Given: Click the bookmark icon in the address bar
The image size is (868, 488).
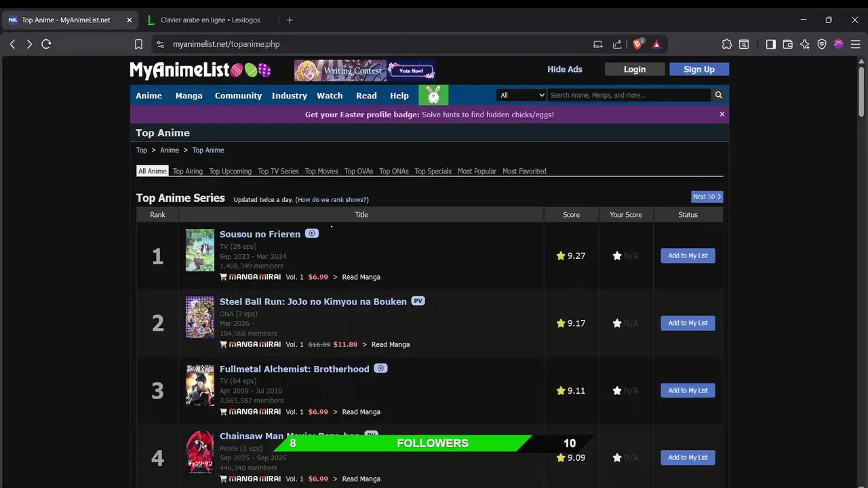Looking at the screenshot, I should pos(138,44).
